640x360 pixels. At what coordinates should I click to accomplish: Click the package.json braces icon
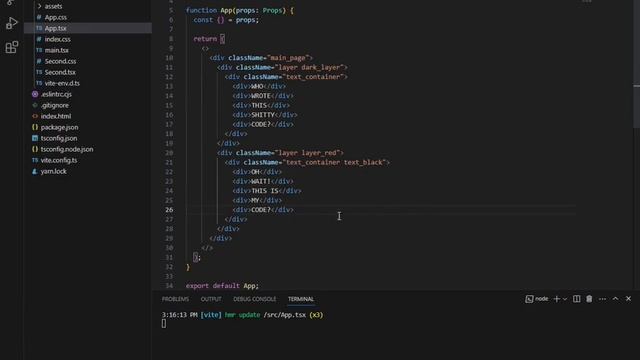click(35, 127)
